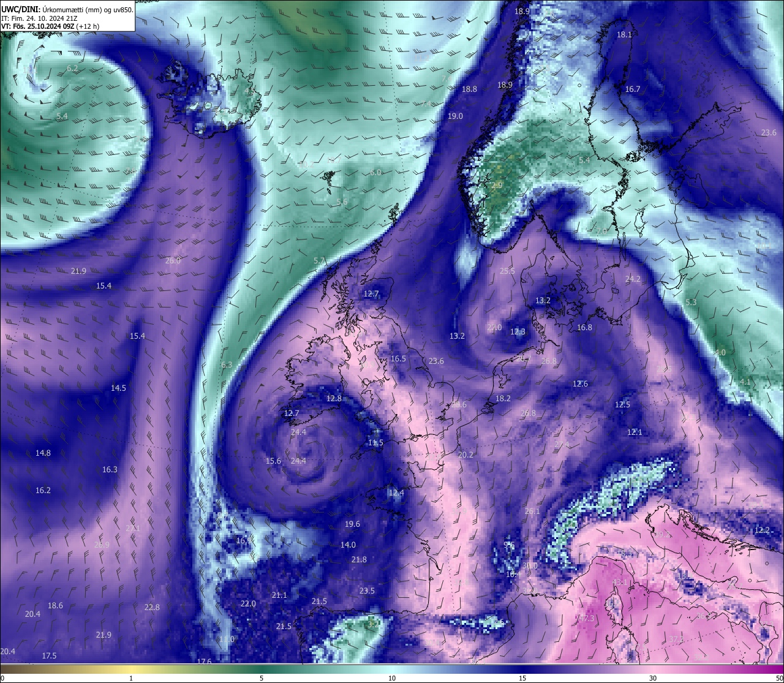
Task: Click the 24.2 value over the Baltic
Action: 633,279
